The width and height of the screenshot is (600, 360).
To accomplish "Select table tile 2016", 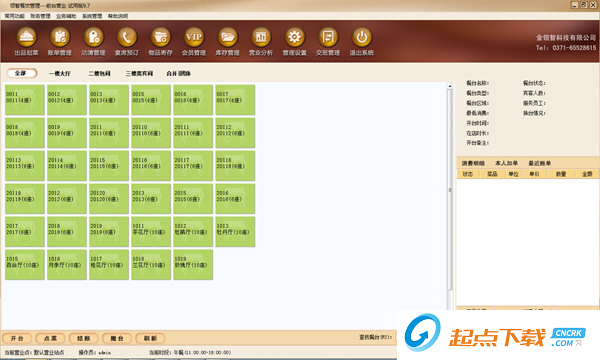I will [235, 199].
